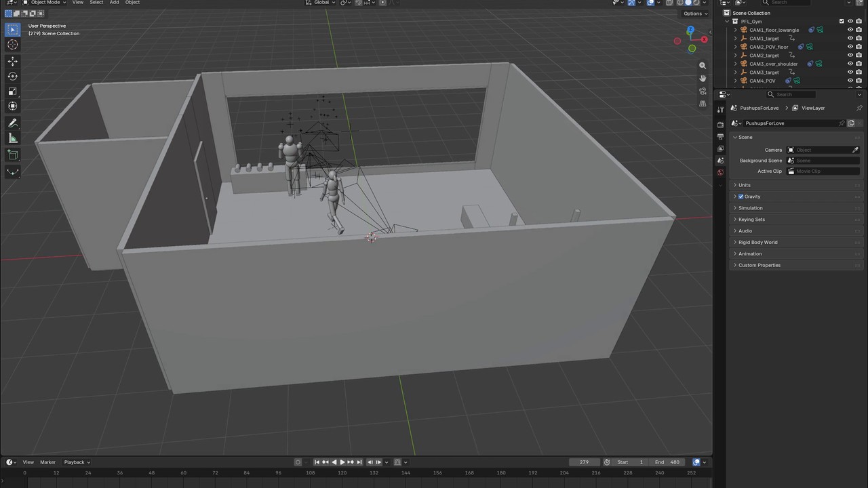Open the Tool properties tab

pyautogui.click(x=720, y=109)
